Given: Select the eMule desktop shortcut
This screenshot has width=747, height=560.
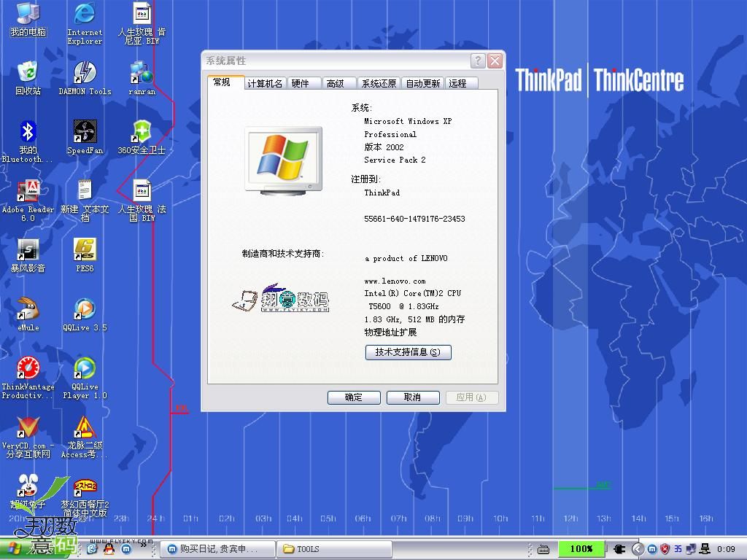Looking at the screenshot, I should 28,314.
